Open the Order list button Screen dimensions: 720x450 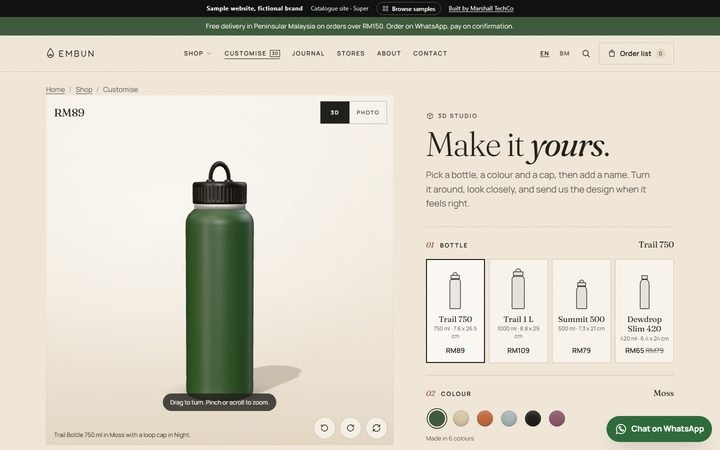pyautogui.click(x=636, y=54)
